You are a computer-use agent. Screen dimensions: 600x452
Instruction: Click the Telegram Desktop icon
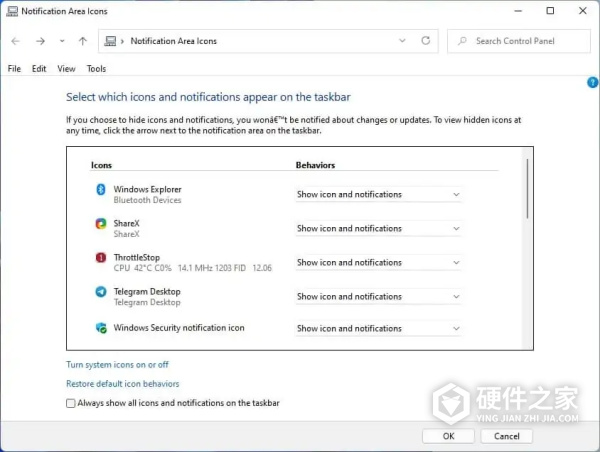pos(100,292)
